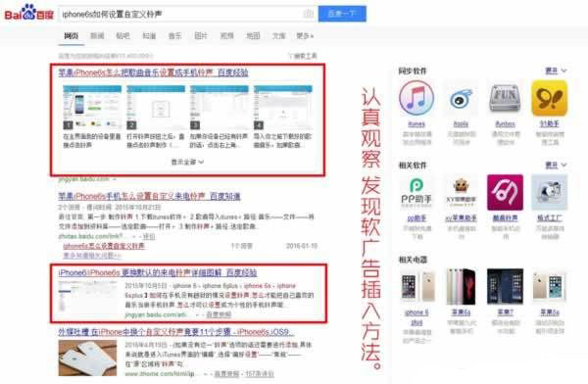Open the yellow 91助手 icon
588x384 pixels.
click(550, 98)
